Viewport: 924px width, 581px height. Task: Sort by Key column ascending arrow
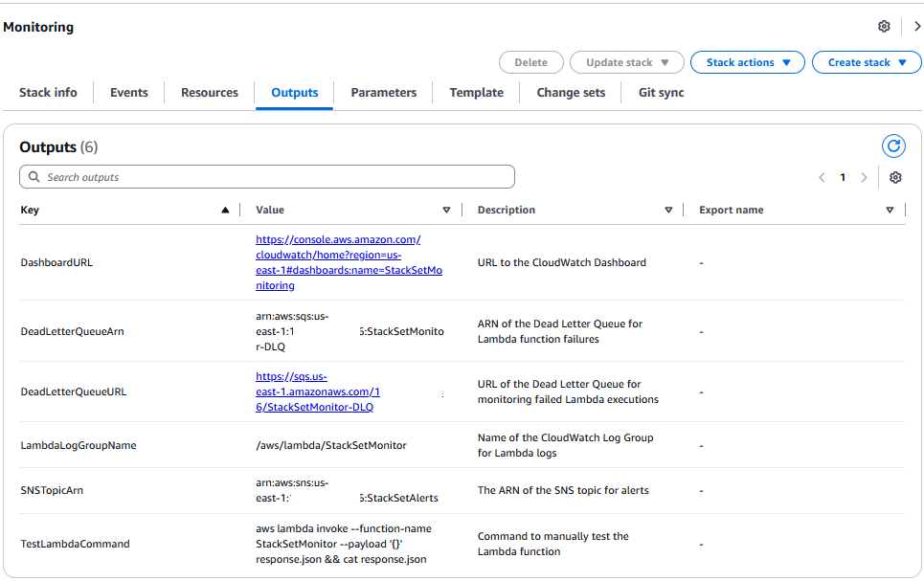pyautogui.click(x=225, y=210)
